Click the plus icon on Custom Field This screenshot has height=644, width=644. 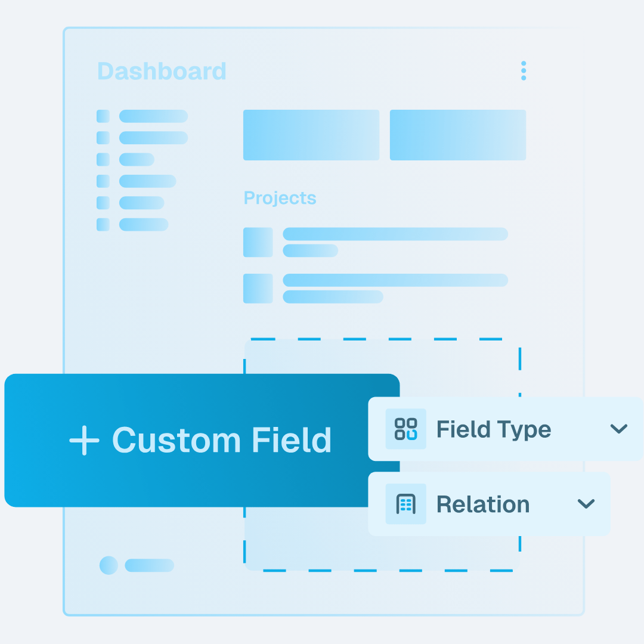[x=84, y=441]
